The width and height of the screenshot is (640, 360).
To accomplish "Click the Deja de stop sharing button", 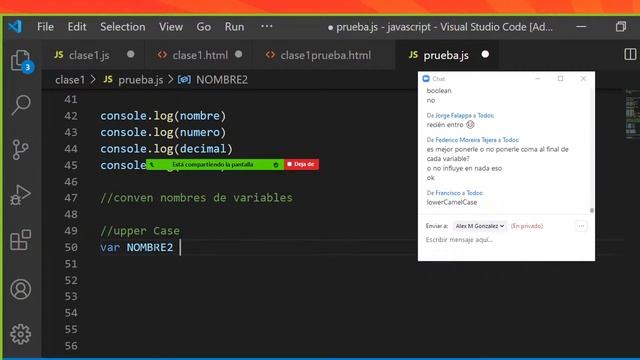I will click(301, 164).
